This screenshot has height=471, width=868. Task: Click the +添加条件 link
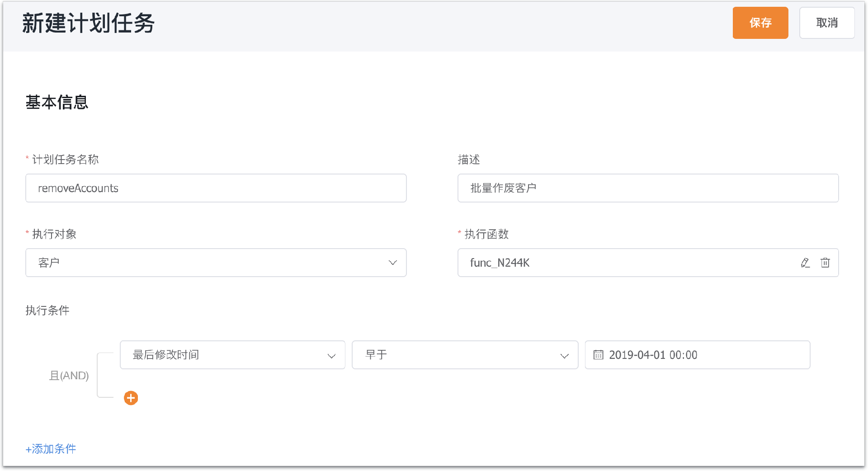51,449
